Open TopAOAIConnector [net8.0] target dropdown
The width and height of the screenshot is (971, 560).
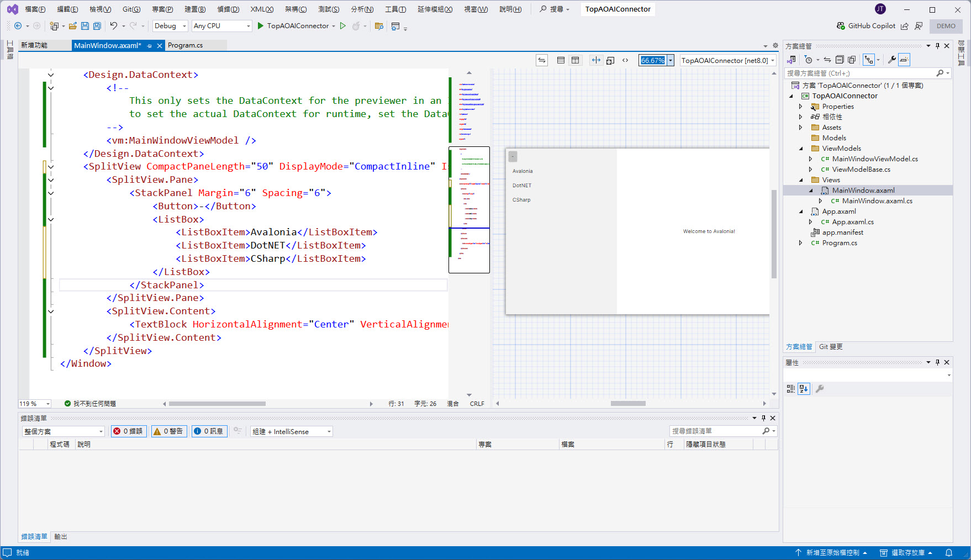click(x=728, y=60)
